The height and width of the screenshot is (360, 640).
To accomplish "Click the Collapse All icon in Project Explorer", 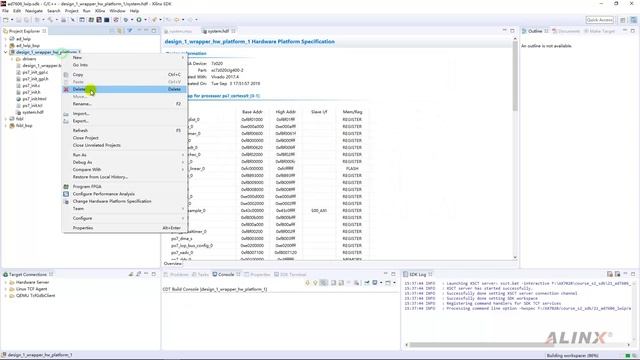I will click(112, 31).
